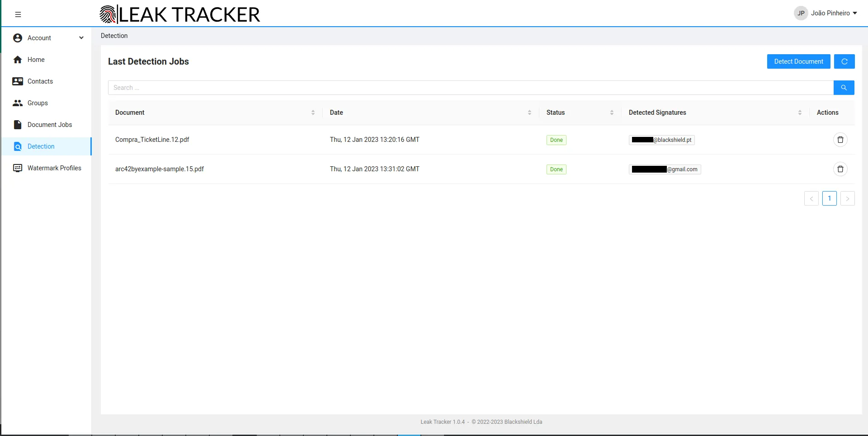Click the Contacts card icon
This screenshot has width=868, height=436.
(x=18, y=81)
